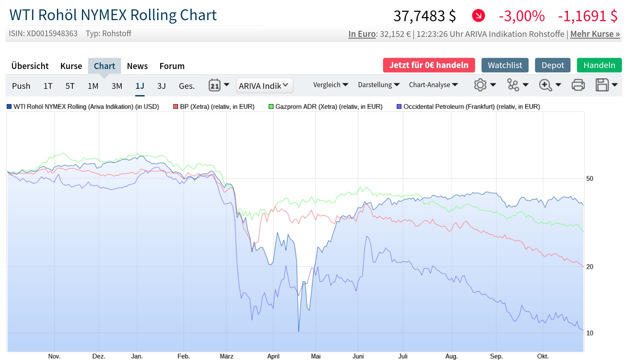Open the Vergleich dropdown
626x364 pixels.
pyautogui.click(x=330, y=85)
